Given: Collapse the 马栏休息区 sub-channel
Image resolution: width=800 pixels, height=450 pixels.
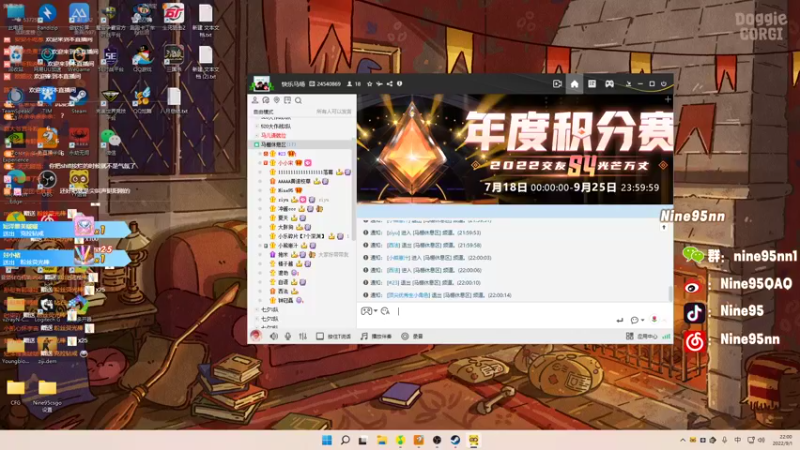Looking at the screenshot, I should tap(257, 144).
